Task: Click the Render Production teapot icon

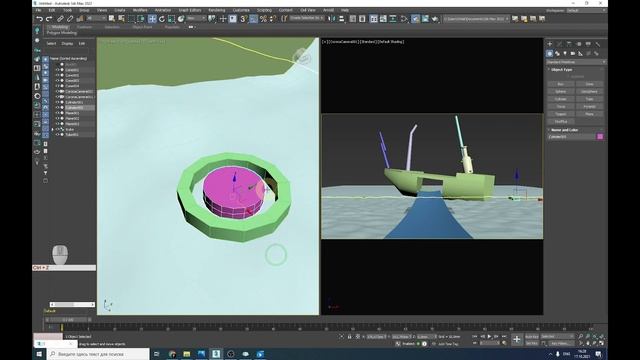Action: [x=435, y=19]
